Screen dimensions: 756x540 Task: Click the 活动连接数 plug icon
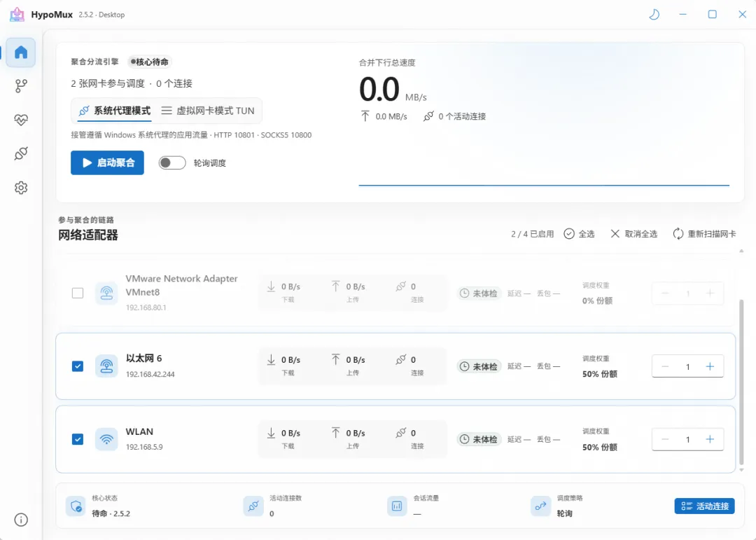[253, 506]
